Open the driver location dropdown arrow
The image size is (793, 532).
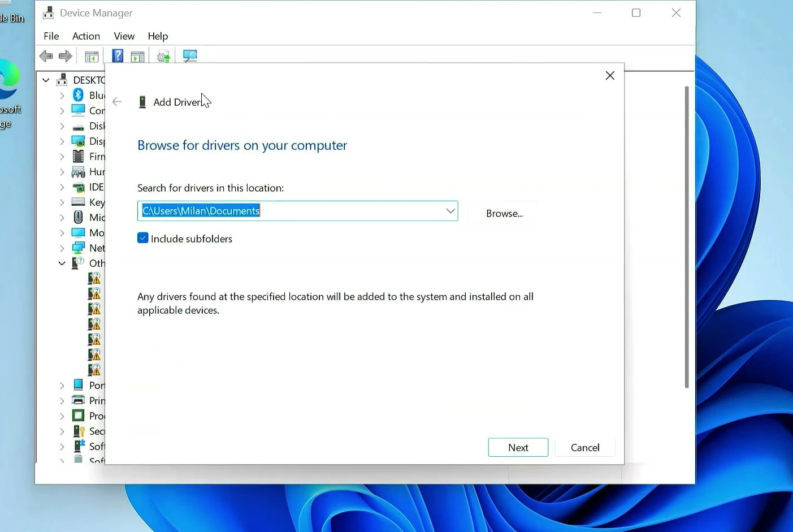tap(450, 211)
